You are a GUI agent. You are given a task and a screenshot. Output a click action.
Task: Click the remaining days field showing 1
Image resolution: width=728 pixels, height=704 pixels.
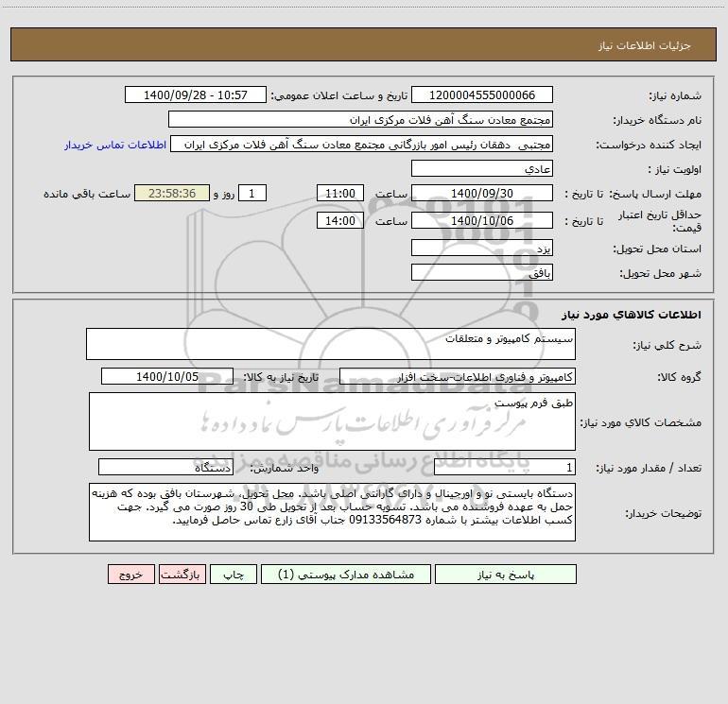[252, 193]
